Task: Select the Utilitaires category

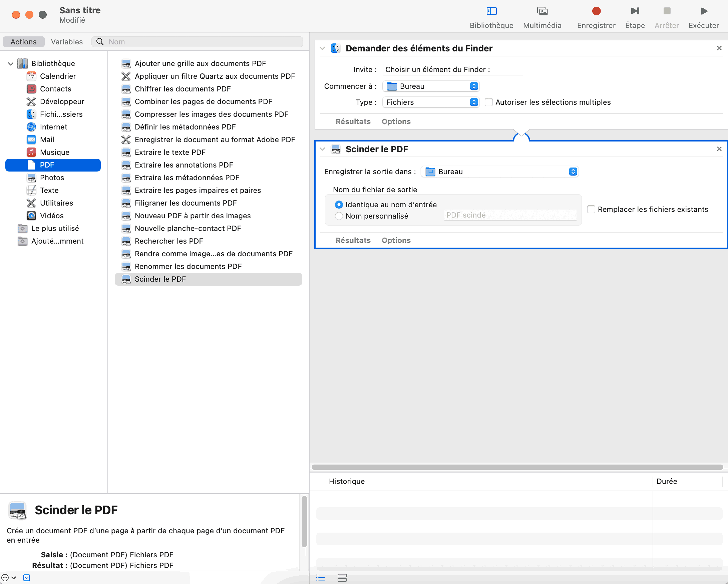Action: pyautogui.click(x=56, y=203)
